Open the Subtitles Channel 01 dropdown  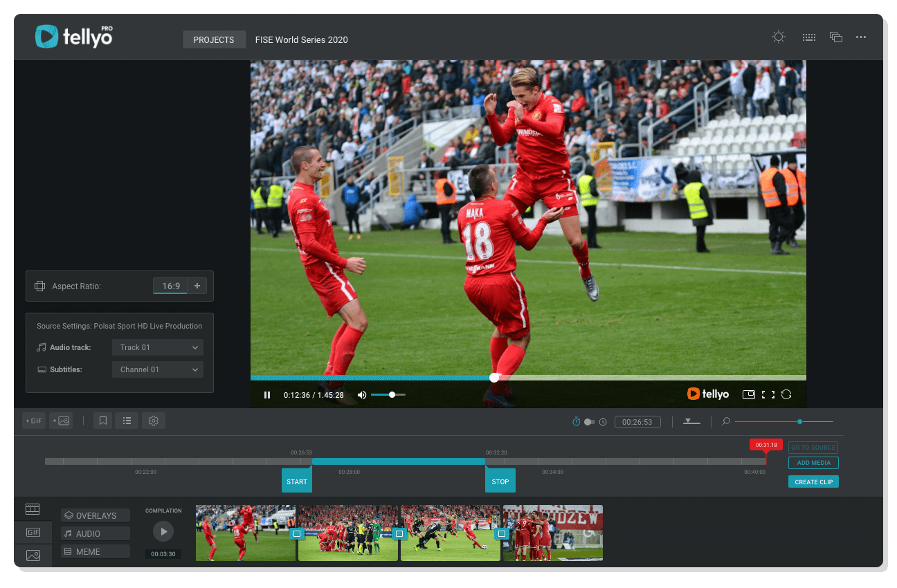coord(158,369)
